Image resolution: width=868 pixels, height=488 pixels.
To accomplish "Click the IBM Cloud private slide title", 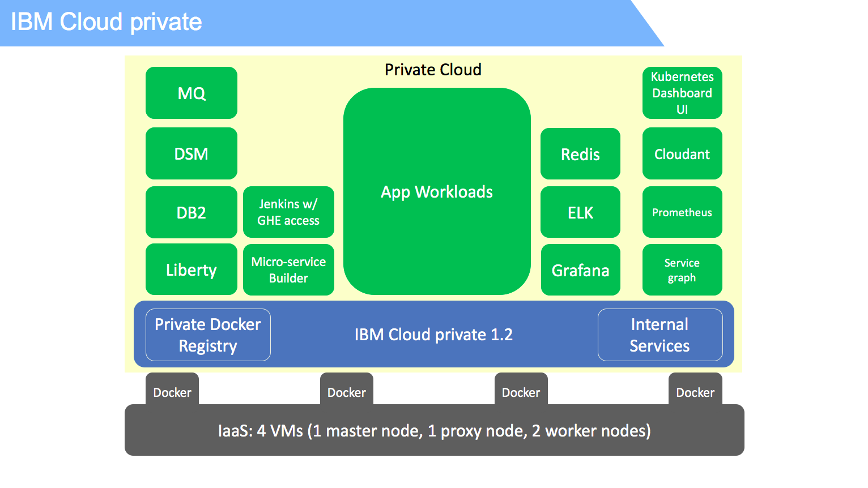I will click(107, 22).
